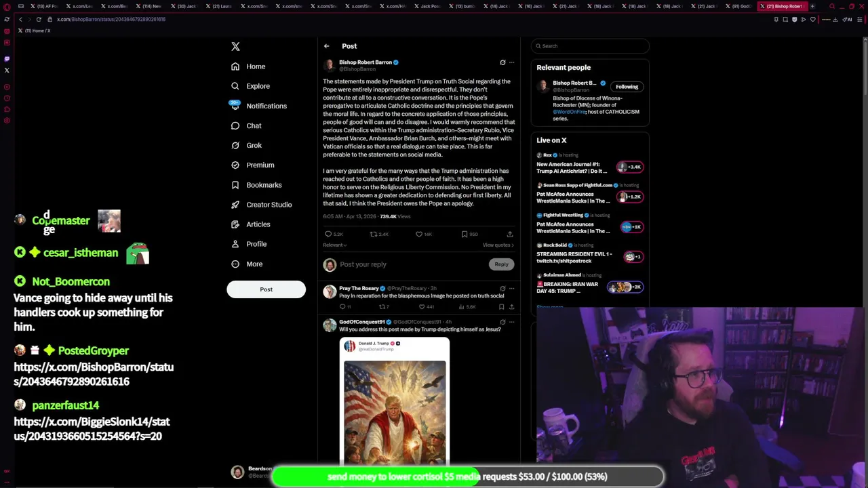
Task: Reply to Pray The Rosary comment
Action: point(343,307)
